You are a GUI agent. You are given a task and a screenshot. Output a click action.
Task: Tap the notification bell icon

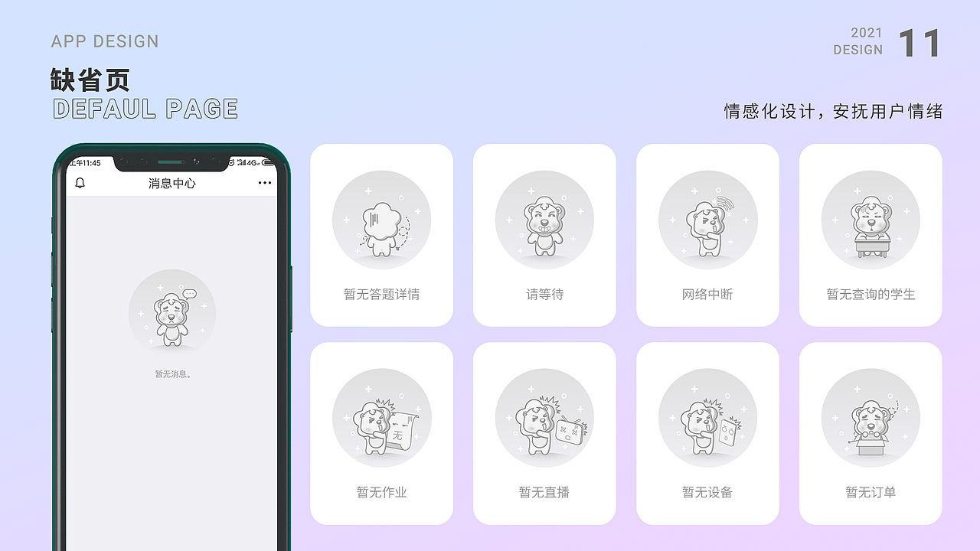pyautogui.click(x=80, y=183)
